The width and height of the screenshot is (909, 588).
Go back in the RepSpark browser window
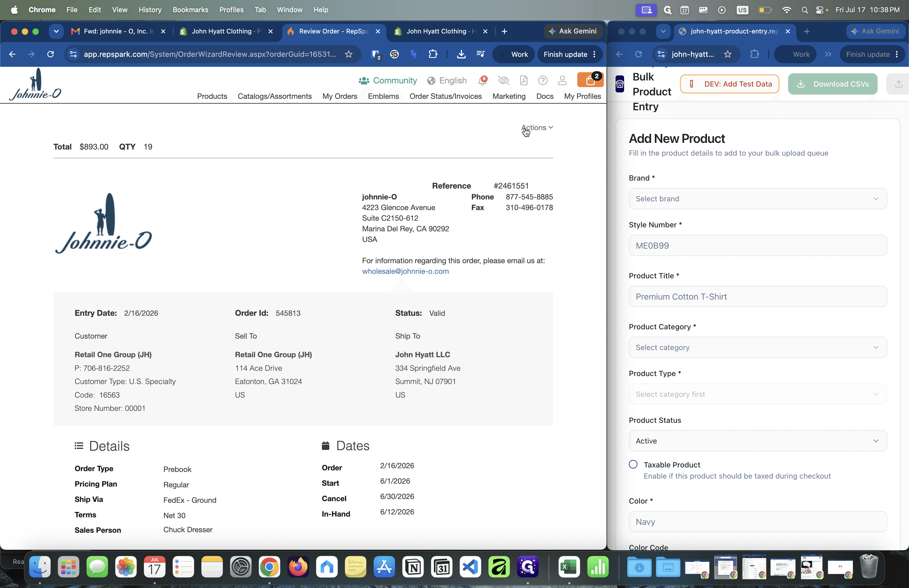(12, 54)
